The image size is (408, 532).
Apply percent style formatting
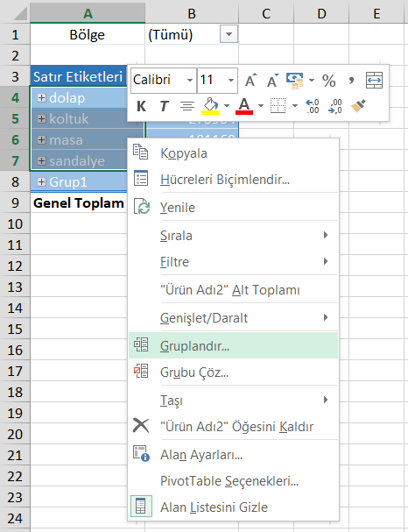(x=328, y=81)
